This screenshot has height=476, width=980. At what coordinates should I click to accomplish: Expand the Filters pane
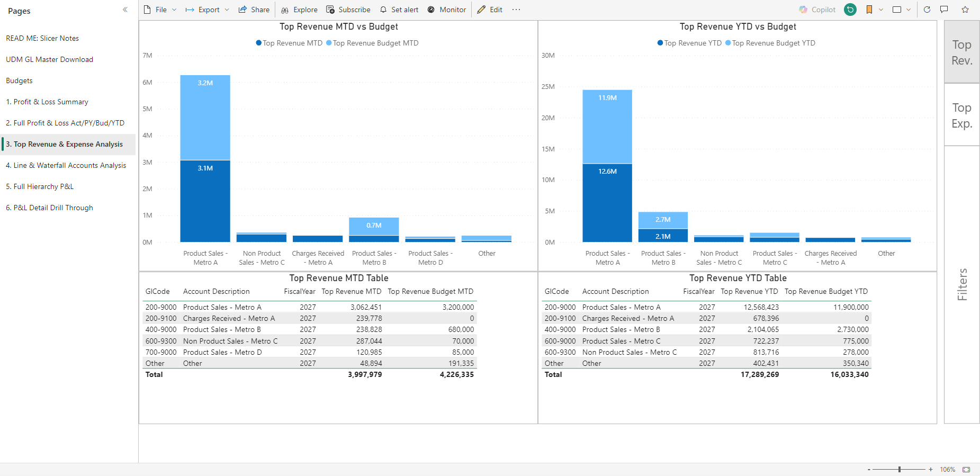click(961, 284)
